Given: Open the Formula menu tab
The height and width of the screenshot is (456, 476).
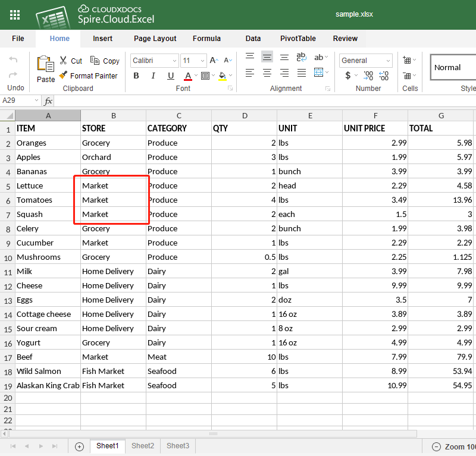Looking at the screenshot, I should (x=206, y=38).
